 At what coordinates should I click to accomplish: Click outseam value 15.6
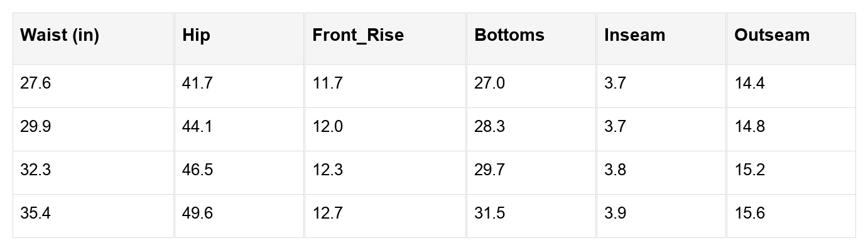791,216
